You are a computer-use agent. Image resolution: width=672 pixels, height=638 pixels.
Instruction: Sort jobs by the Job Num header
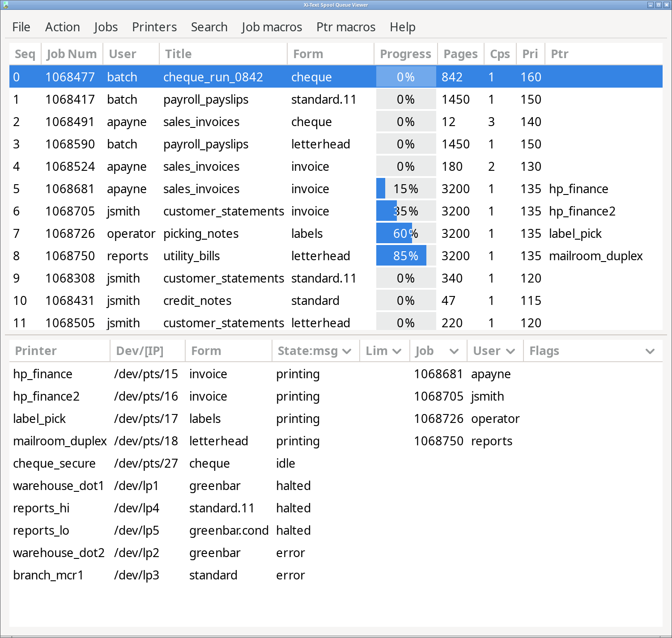click(x=72, y=54)
